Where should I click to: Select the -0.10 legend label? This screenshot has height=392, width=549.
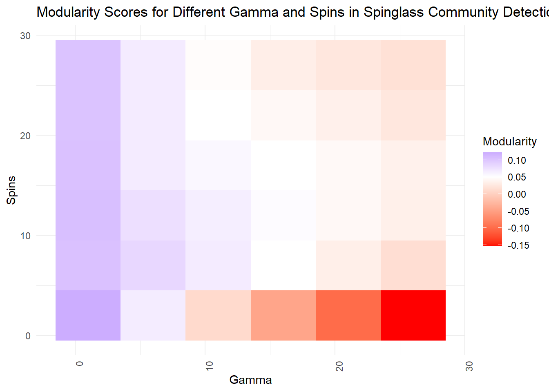518,228
